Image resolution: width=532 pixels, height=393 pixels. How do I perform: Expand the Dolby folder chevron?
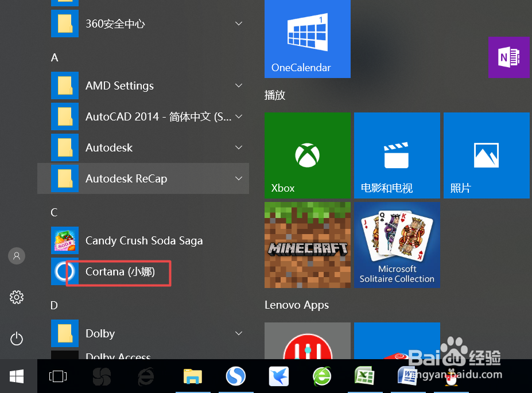pos(239,333)
